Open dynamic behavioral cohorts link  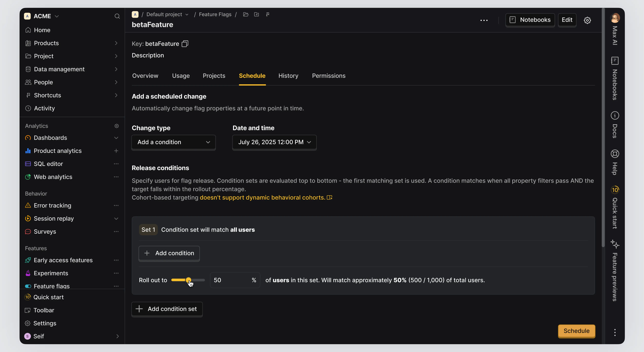pos(263,197)
